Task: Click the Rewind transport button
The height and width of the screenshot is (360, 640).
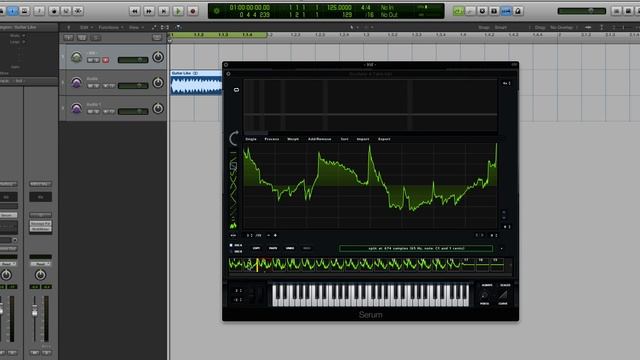Action: pos(134,11)
